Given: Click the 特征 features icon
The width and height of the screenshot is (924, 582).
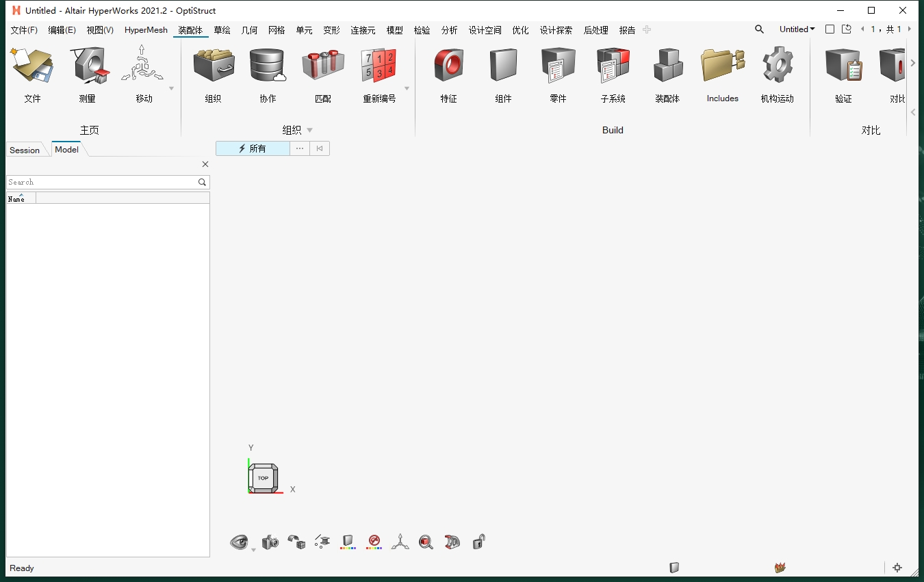Looking at the screenshot, I should coord(448,67).
